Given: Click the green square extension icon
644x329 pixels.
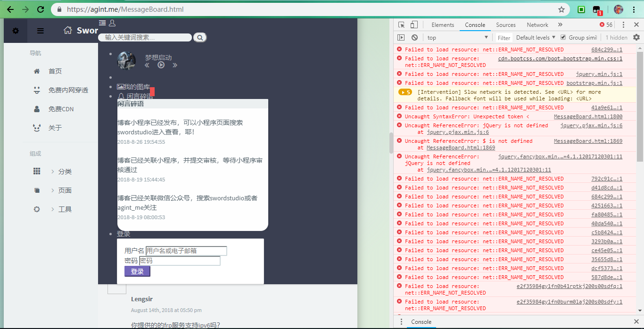Looking at the screenshot, I should pos(581,9).
